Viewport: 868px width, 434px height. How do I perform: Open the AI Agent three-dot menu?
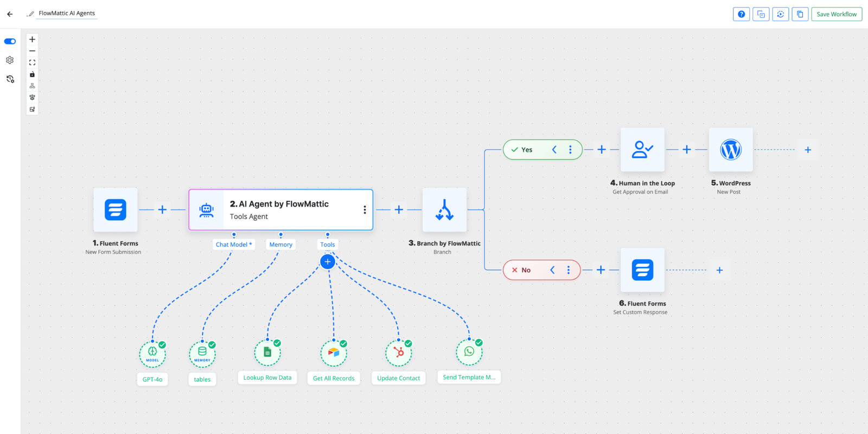click(x=365, y=210)
